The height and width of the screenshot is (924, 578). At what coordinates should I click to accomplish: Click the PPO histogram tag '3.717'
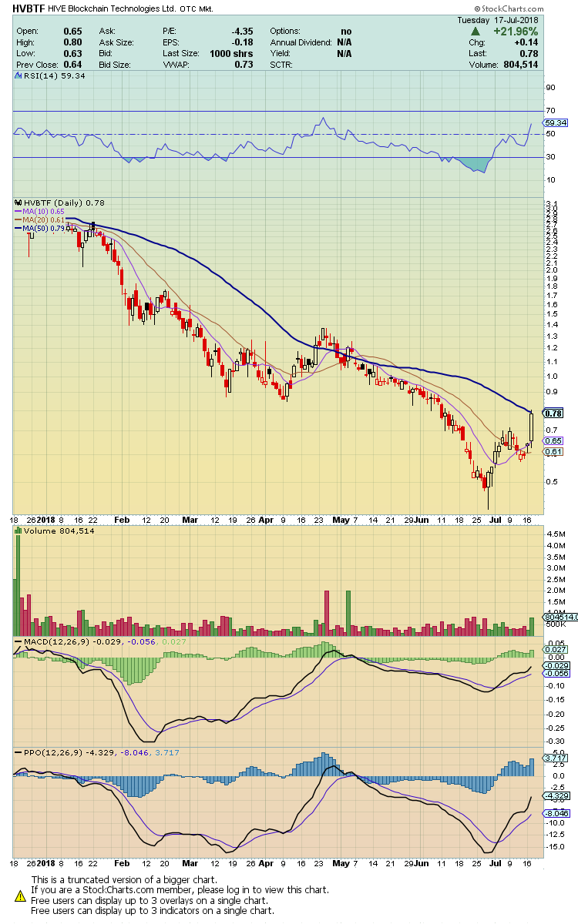tap(555, 759)
